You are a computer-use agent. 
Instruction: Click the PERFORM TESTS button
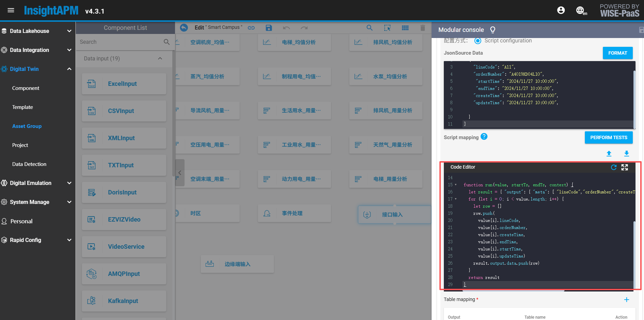pyautogui.click(x=608, y=137)
